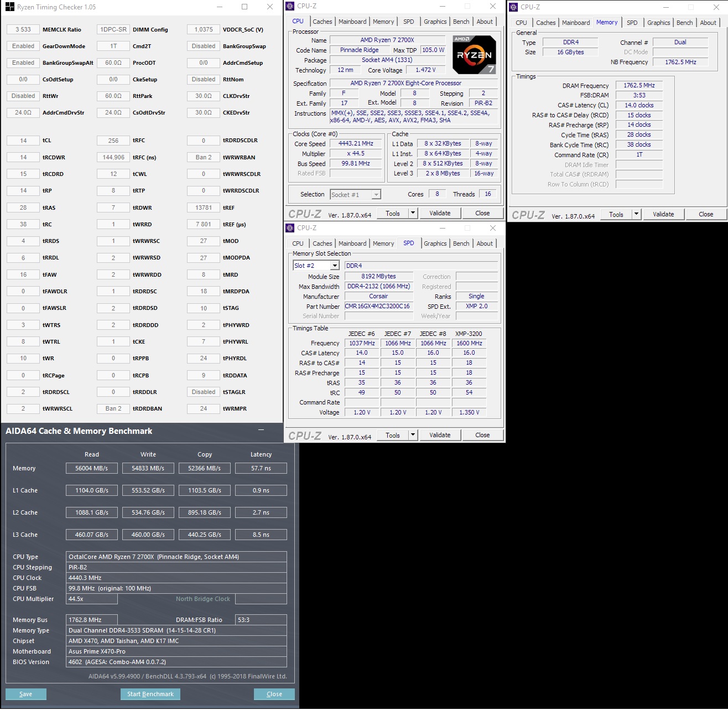Click the L3 Cache Write value 460.00 GB/s
728x710 pixels.
point(148,535)
